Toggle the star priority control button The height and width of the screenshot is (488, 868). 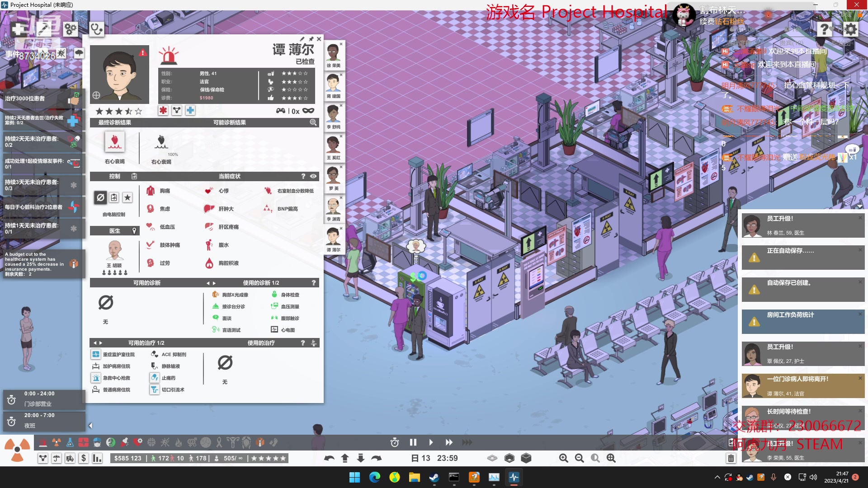click(x=127, y=197)
